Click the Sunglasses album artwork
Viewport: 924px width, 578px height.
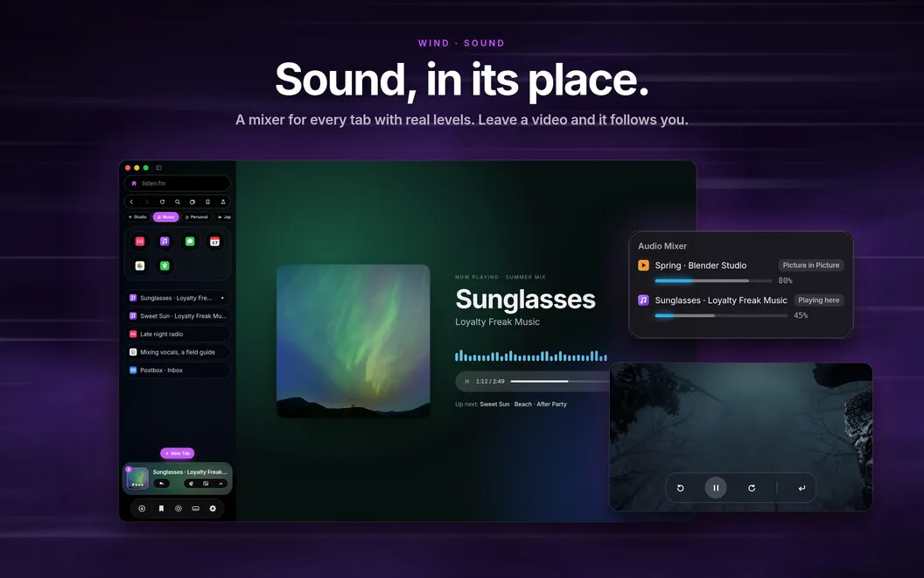tap(353, 341)
